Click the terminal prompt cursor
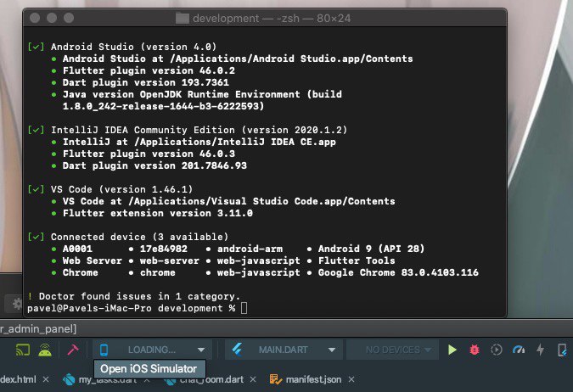 (x=244, y=308)
